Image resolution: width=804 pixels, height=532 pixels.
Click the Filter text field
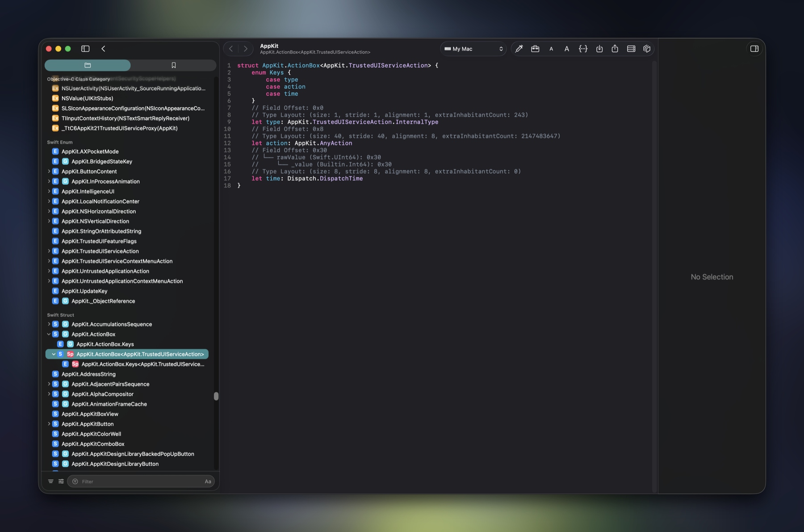coord(141,482)
